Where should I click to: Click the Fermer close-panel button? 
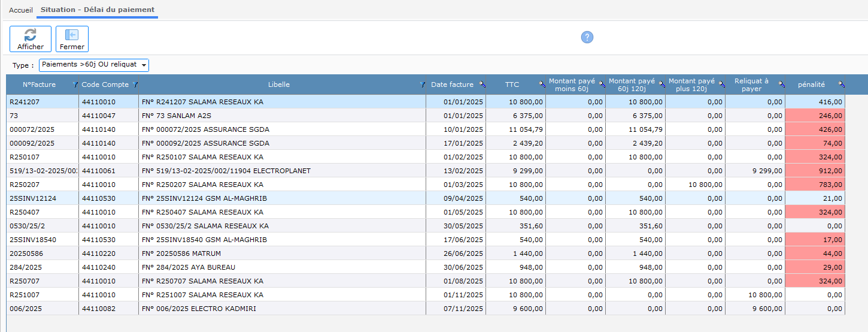(x=72, y=39)
